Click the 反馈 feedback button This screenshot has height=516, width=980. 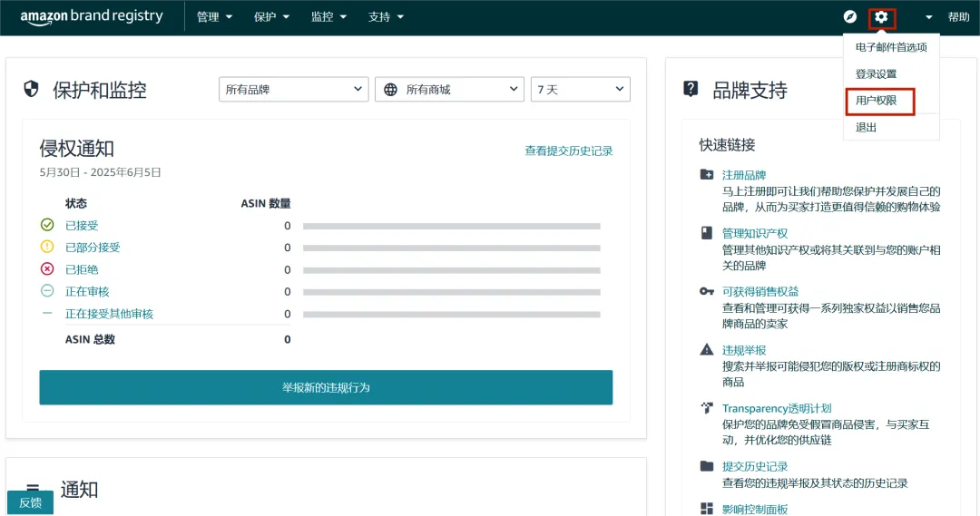pyautogui.click(x=30, y=502)
